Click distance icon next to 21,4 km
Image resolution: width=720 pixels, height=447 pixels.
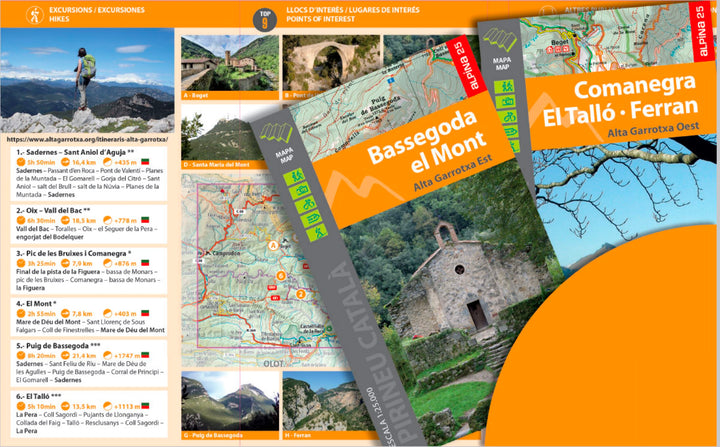[65, 355]
